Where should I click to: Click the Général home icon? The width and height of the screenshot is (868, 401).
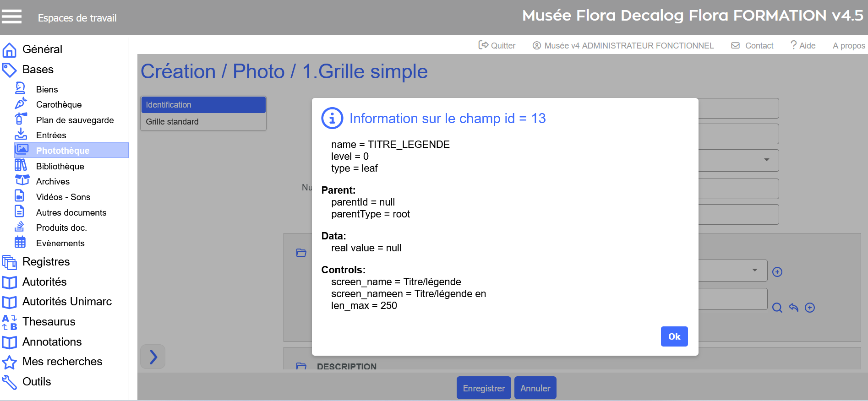tap(10, 49)
